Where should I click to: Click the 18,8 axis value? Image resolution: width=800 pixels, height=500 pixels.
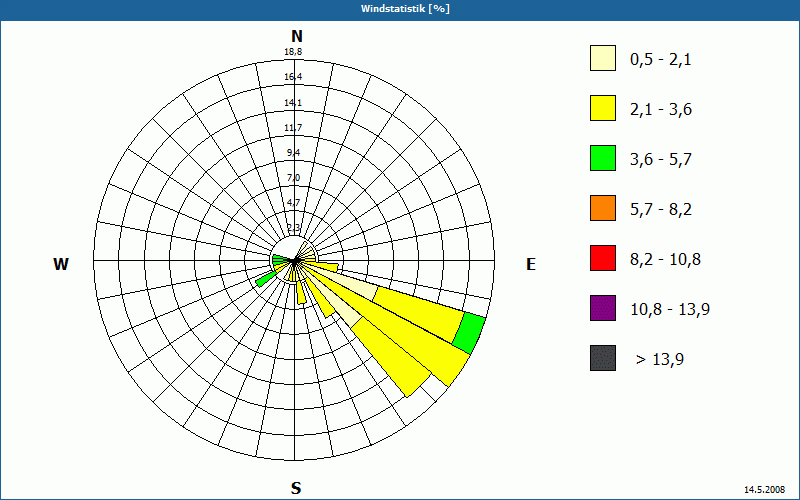point(293,52)
